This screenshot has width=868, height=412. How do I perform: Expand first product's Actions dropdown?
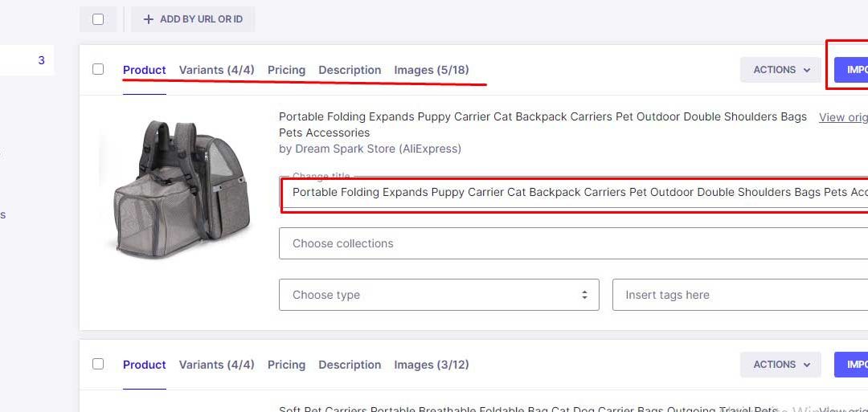coord(780,70)
